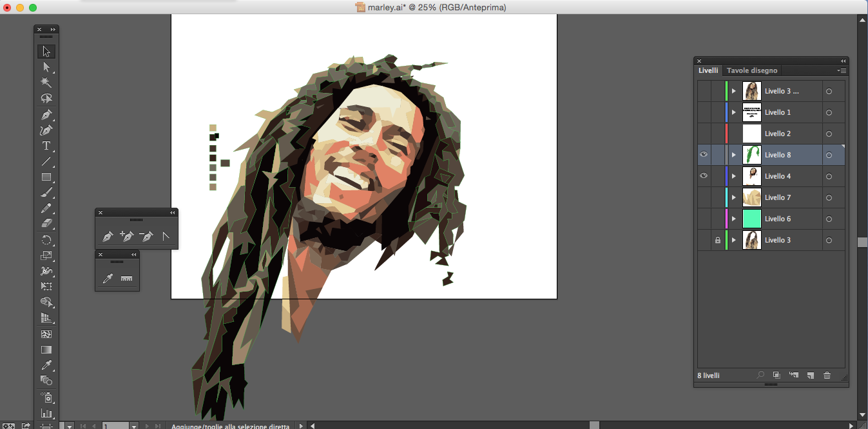
Task: Toggle lock column for Livello 8
Action: 718,155
